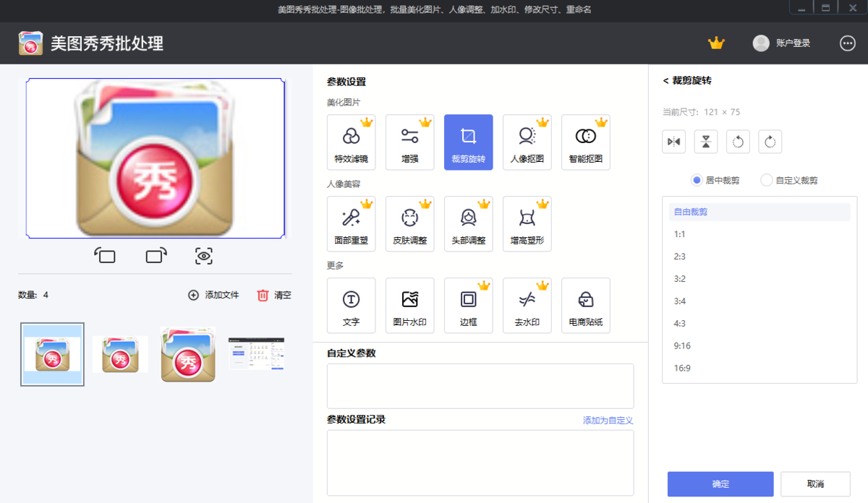
Task: Toggle the eye preview compare icon
Action: coord(204,255)
